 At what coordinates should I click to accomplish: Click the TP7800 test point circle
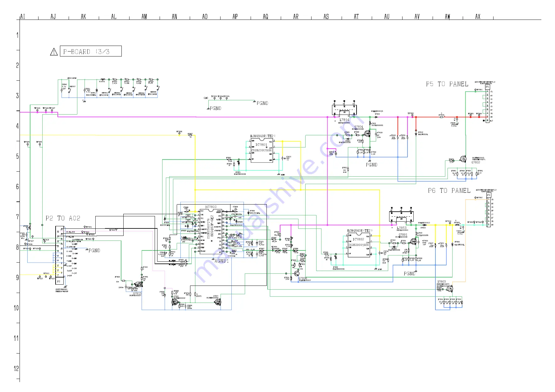coord(412,115)
